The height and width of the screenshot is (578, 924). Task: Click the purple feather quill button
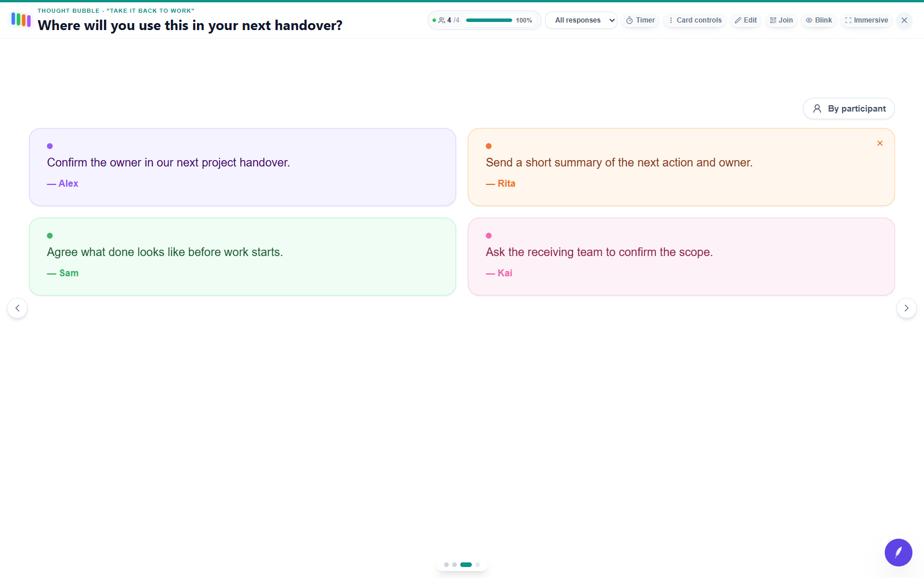pyautogui.click(x=899, y=553)
